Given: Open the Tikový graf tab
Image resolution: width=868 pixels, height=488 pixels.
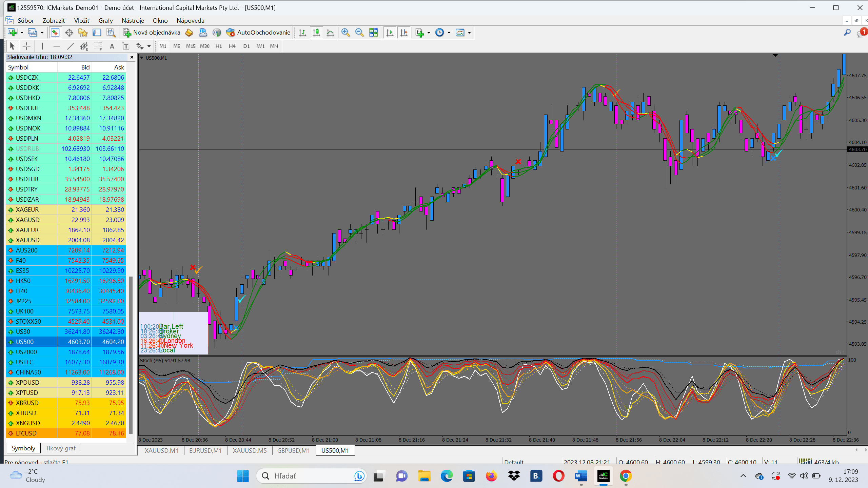Looking at the screenshot, I should tap(61, 448).
